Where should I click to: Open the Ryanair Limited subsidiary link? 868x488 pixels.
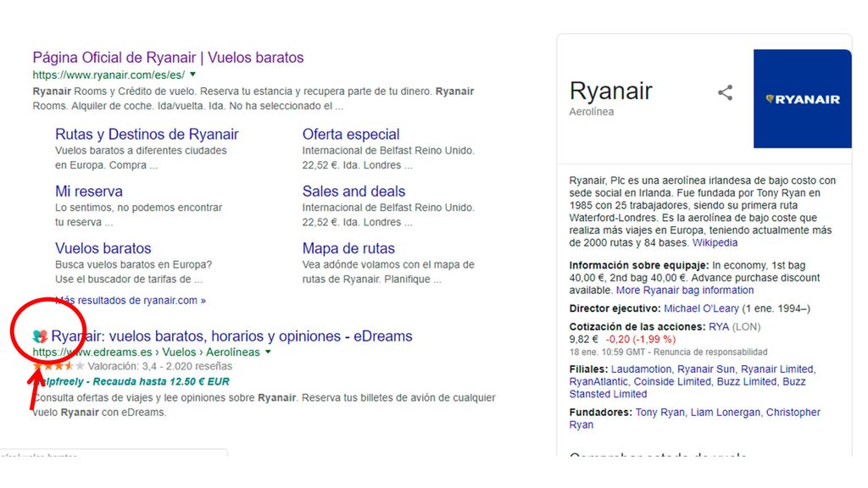(777, 369)
